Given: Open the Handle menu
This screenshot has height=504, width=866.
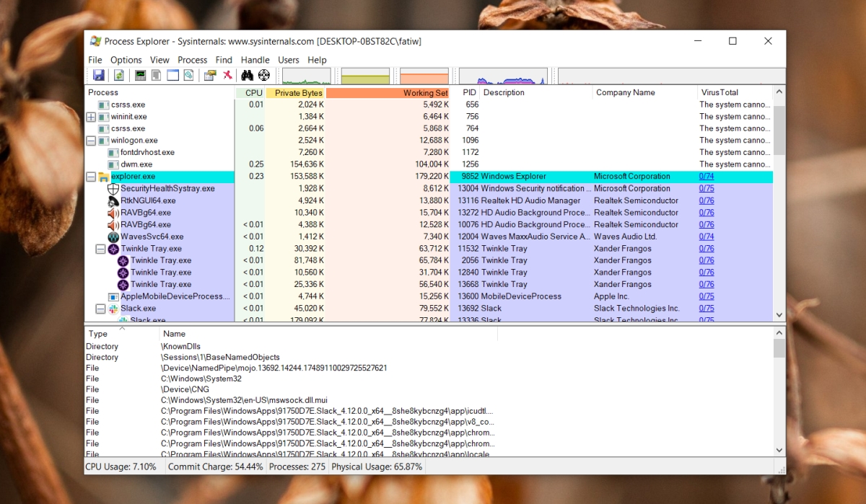Looking at the screenshot, I should (255, 60).
